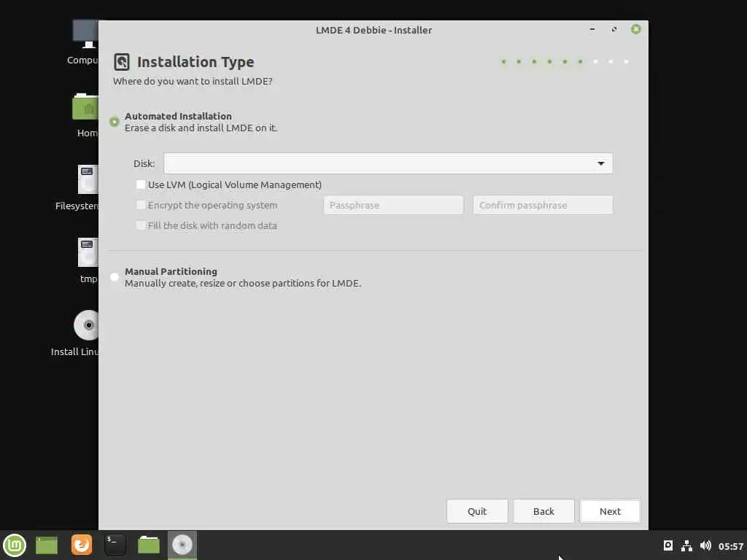Select Manual Partitioning radio button
Viewport: 747px width, 560px height.
(115, 277)
